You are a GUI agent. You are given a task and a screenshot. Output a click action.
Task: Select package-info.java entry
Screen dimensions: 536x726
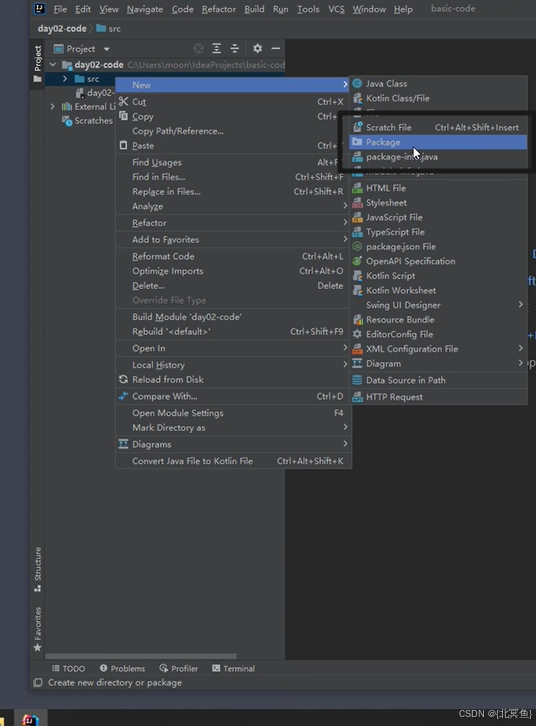click(438, 157)
